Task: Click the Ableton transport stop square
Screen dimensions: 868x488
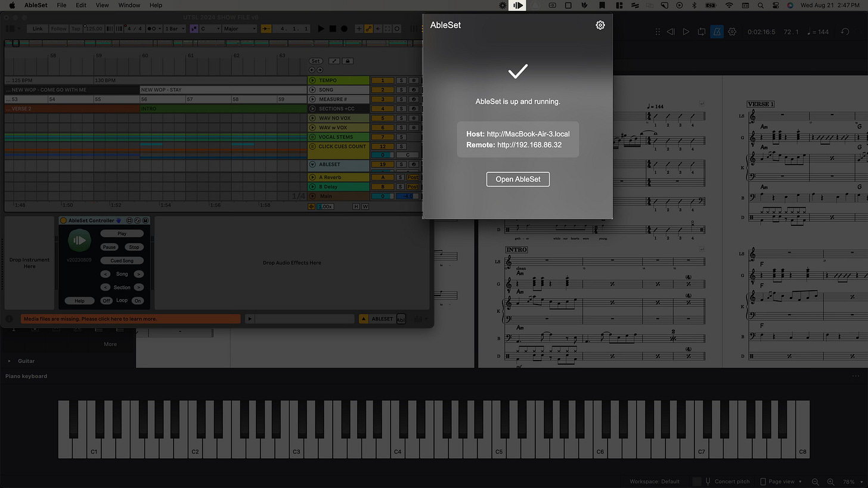Action: (333, 29)
